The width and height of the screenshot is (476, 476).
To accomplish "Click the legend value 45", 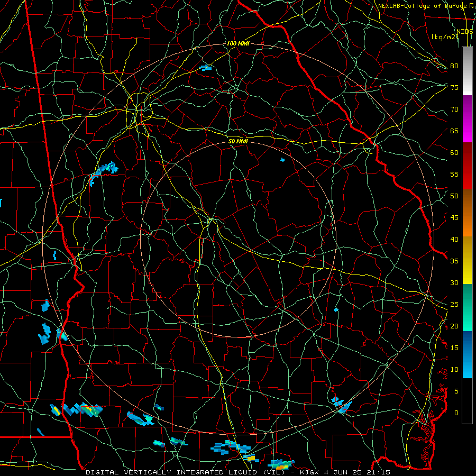I will pyautogui.click(x=454, y=218).
